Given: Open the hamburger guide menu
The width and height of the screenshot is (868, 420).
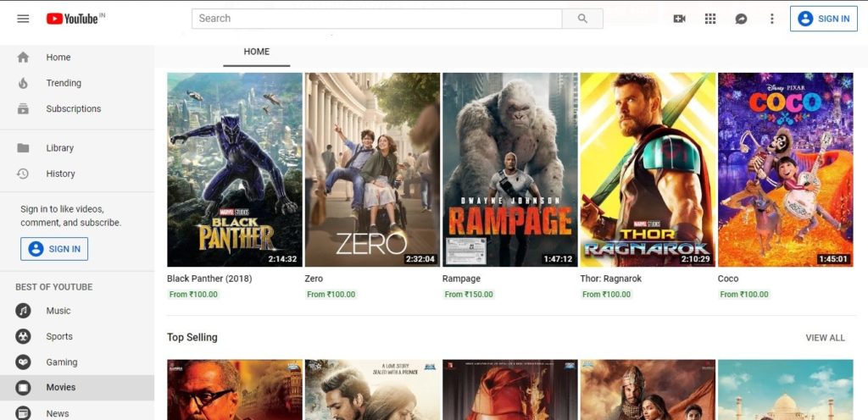Looking at the screenshot, I should click(x=23, y=19).
